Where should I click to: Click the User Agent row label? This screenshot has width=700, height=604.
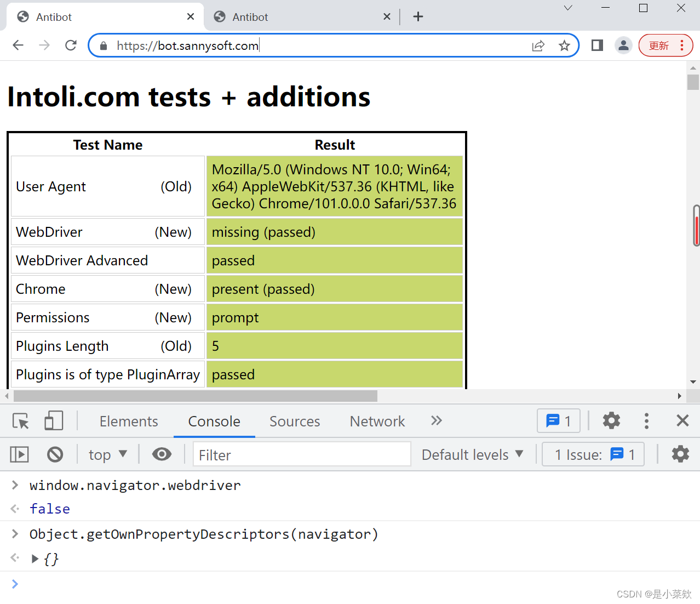51,187
